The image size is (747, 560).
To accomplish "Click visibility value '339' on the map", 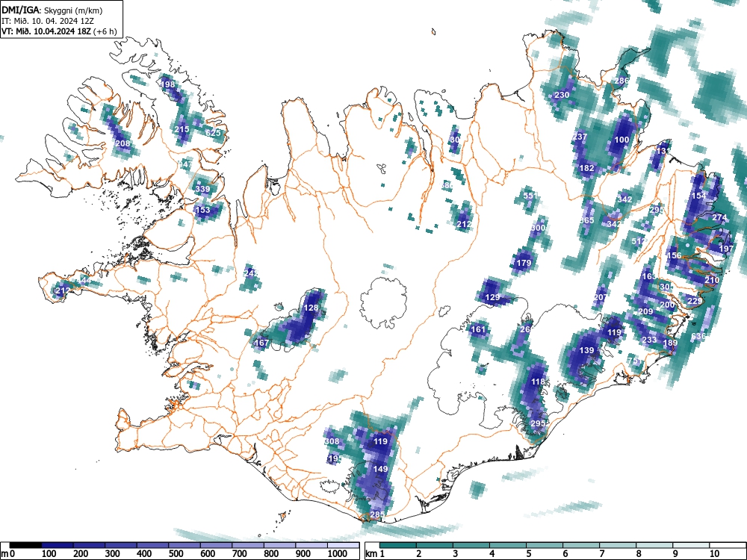I will click(x=202, y=189).
